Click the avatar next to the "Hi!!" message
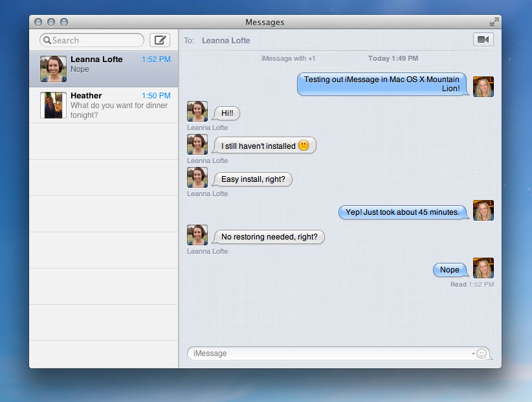Viewport: 532px width, 402px height. (x=197, y=111)
